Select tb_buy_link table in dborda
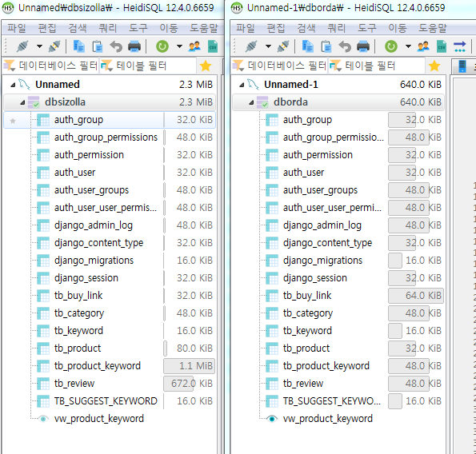Image resolution: width=476 pixels, height=454 pixels. tap(307, 296)
